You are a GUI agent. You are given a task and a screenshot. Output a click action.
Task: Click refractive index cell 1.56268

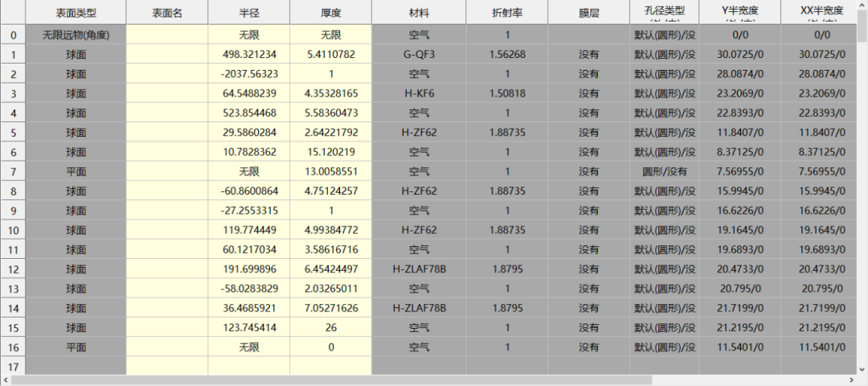coord(507,54)
